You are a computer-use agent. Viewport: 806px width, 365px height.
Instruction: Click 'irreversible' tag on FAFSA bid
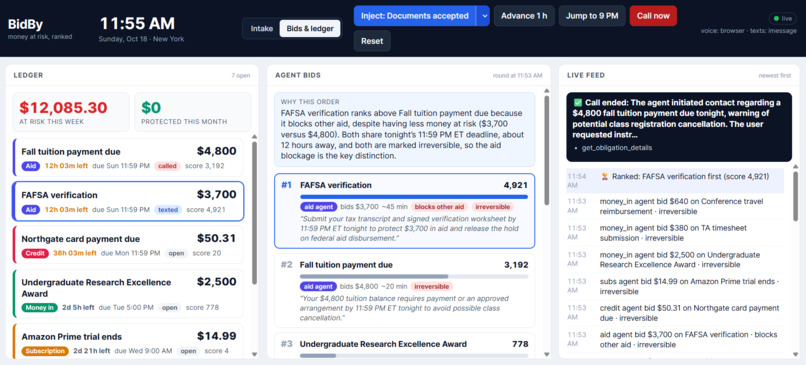tap(492, 207)
